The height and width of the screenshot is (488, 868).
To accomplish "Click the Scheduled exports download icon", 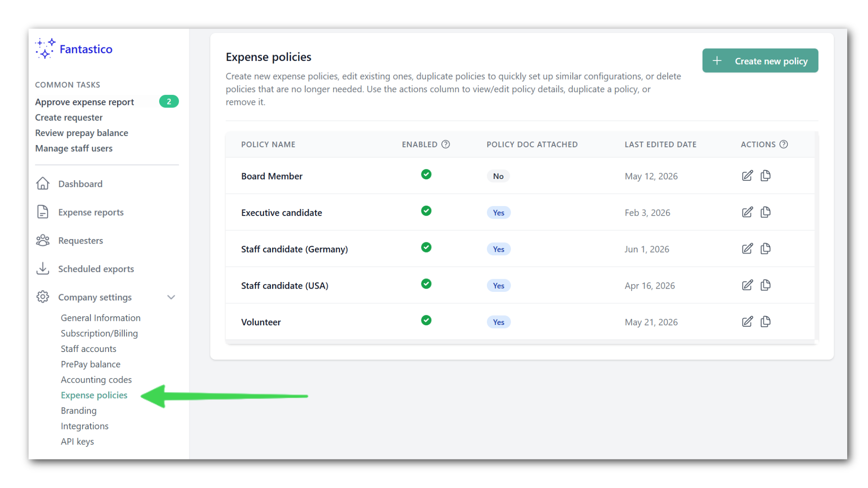I will point(43,268).
